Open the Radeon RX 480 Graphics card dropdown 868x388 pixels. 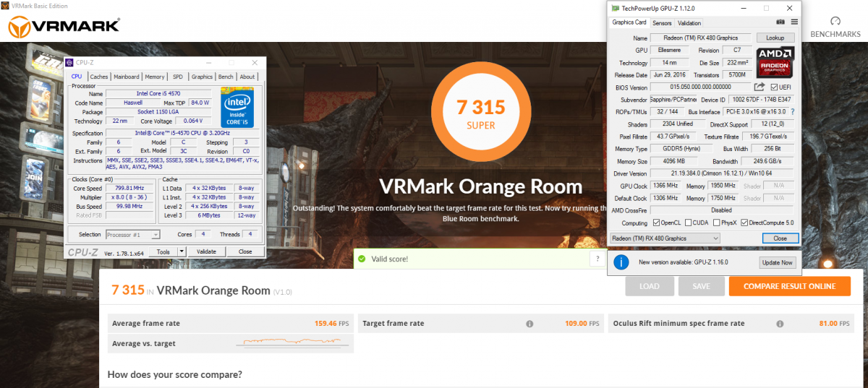pos(665,238)
